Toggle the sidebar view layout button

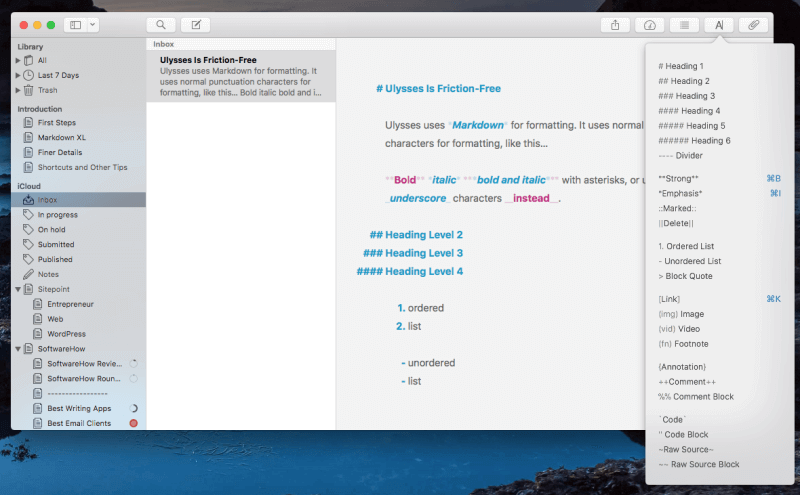click(x=75, y=24)
